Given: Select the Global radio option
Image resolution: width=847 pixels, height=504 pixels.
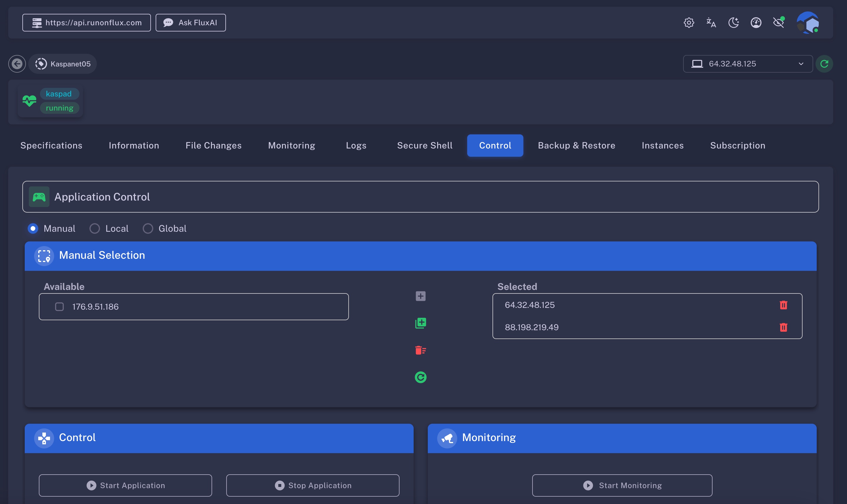Looking at the screenshot, I should [x=148, y=228].
